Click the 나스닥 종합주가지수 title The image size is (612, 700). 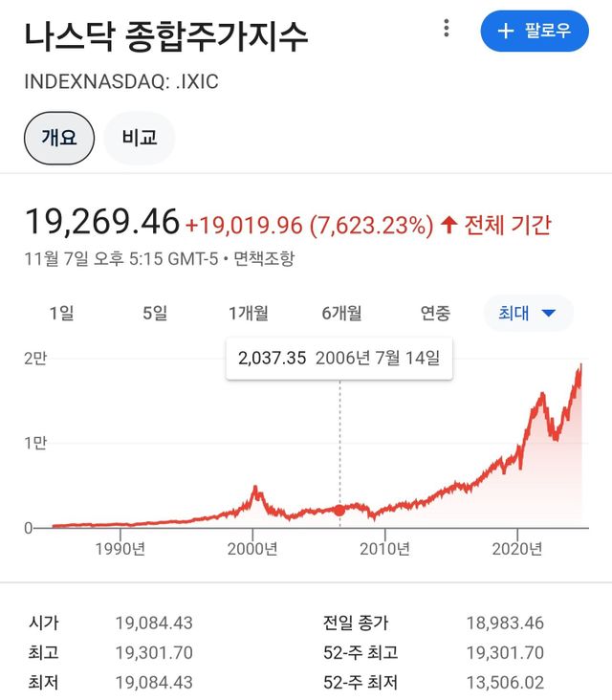pos(166,36)
